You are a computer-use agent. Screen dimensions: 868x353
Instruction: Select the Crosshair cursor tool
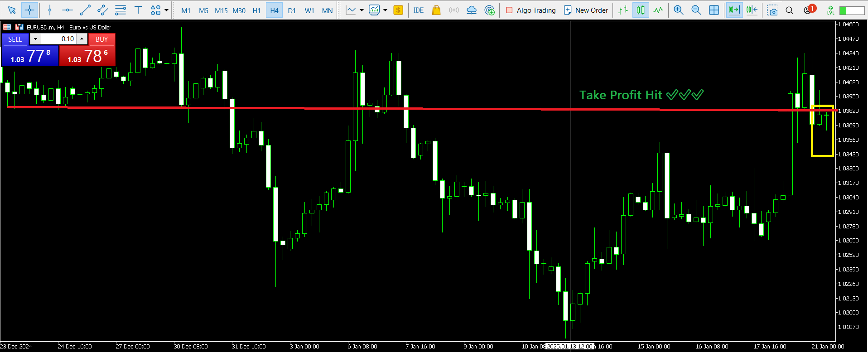[x=29, y=10]
